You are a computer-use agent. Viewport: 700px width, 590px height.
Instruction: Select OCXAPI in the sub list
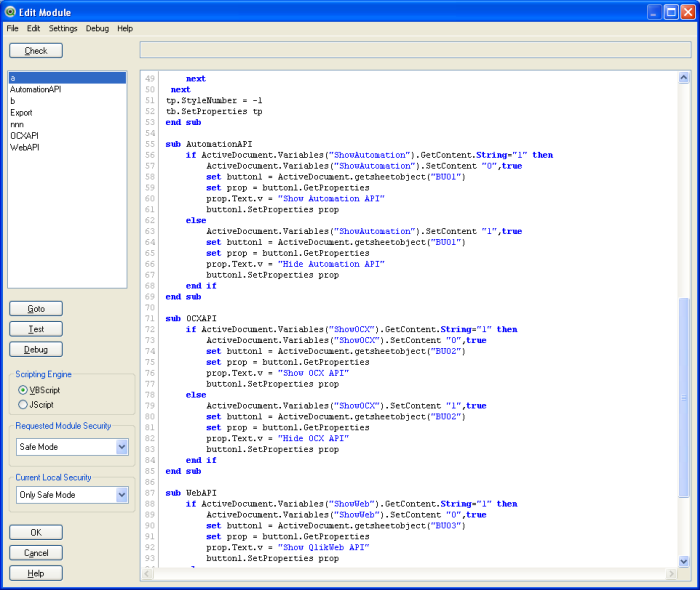tap(25, 134)
